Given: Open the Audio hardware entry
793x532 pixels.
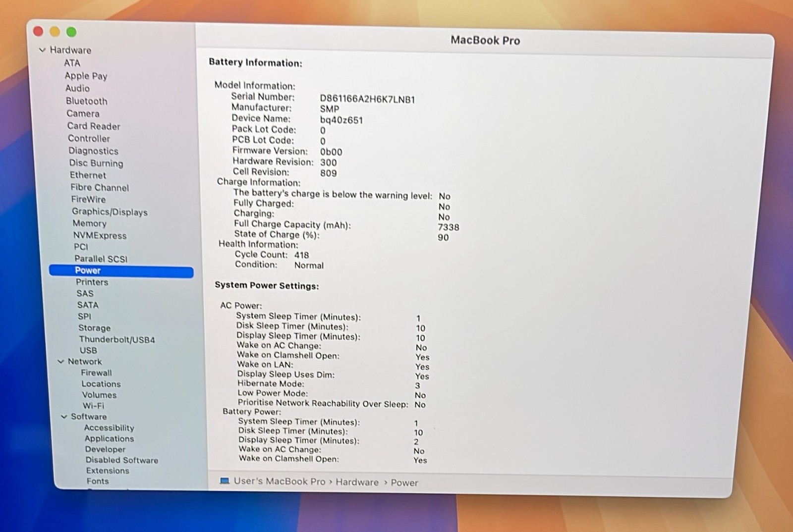Looking at the screenshot, I should point(78,88).
